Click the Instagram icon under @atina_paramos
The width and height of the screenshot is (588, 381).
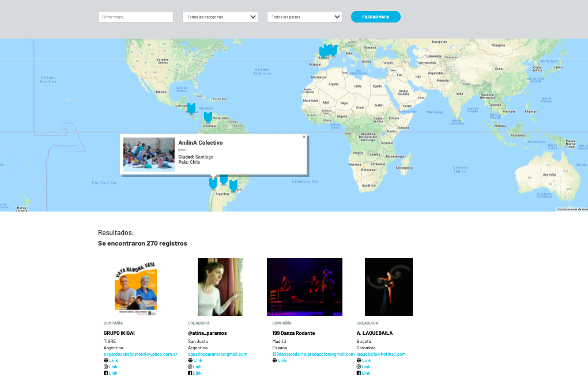click(190, 367)
